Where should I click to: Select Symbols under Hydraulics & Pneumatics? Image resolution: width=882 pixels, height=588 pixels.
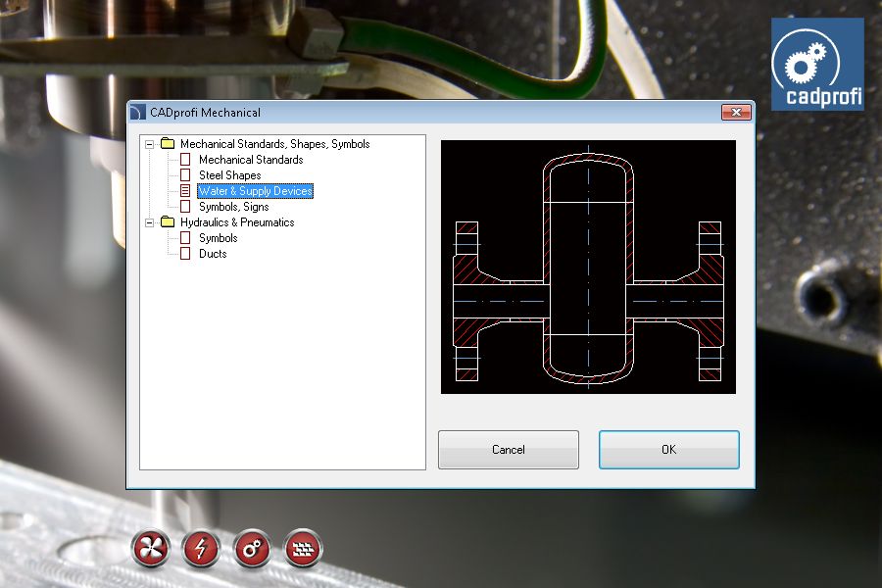[x=219, y=238]
